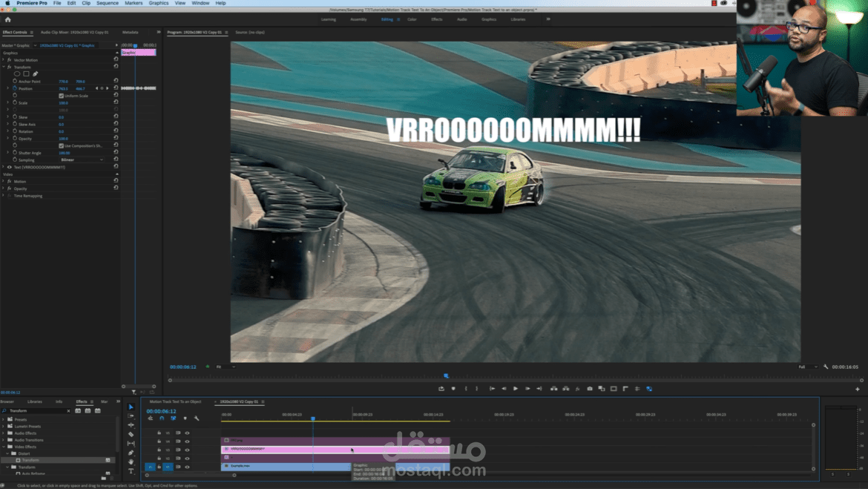Select the Track Select Forward tool
This screenshot has width=868, height=489.
click(131, 416)
